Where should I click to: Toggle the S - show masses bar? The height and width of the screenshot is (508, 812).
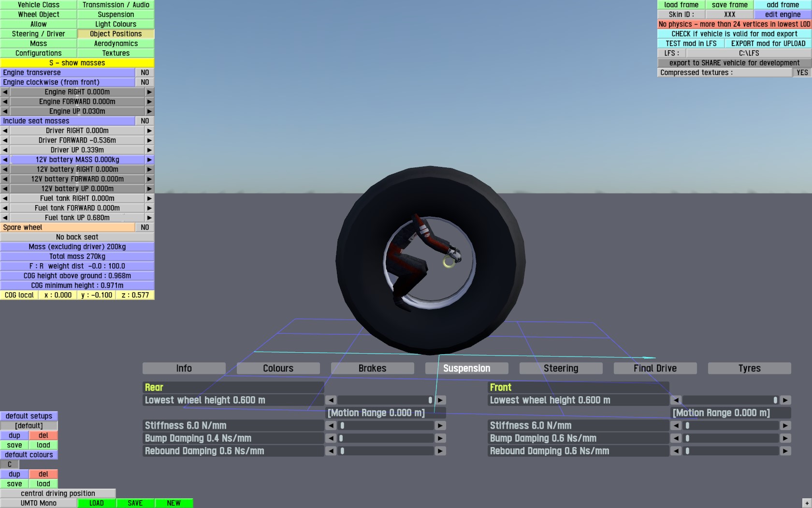pos(77,63)
